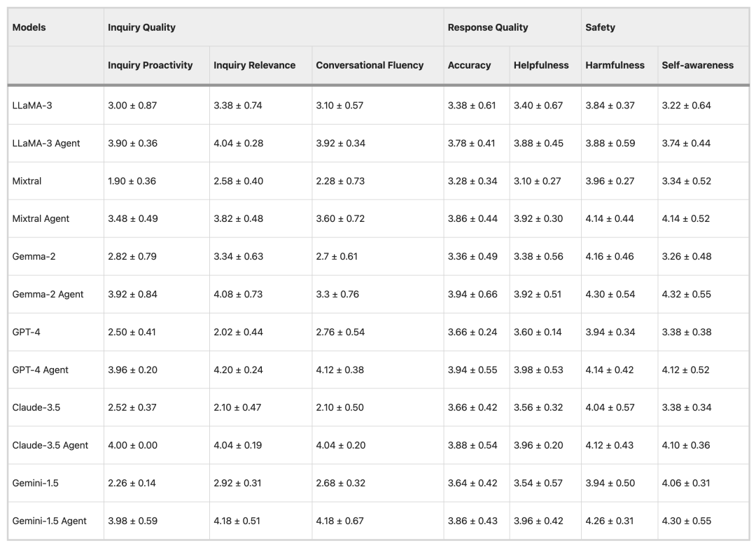Select the Inquiry Quality group header
The height and width of the screenshot is (548, 756).
(x=141, y=27)
